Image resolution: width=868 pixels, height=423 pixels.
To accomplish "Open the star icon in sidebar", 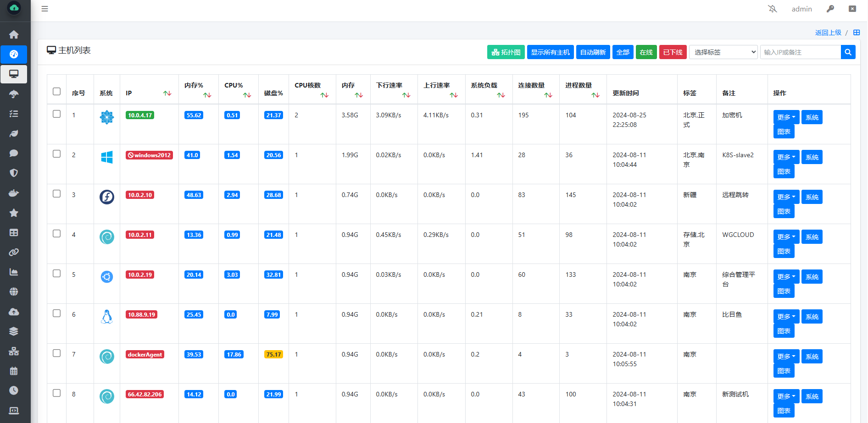I will (14, 213).
